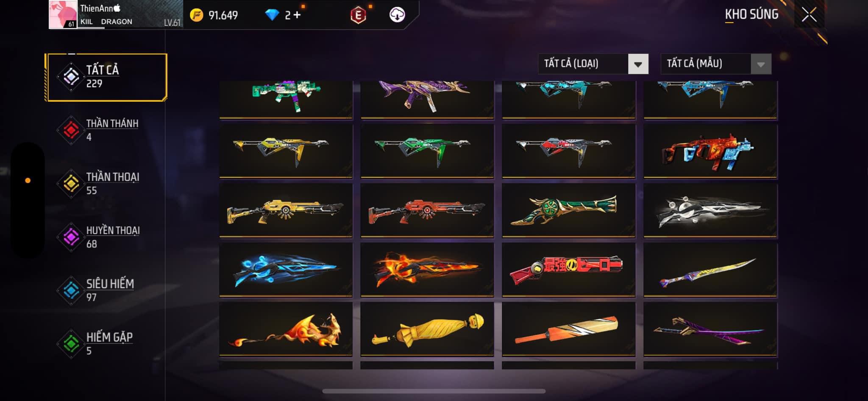Select the red Japanese text shotgun skin
The image size is (868, 401).
pyautogui.click(x=569, y=269)
